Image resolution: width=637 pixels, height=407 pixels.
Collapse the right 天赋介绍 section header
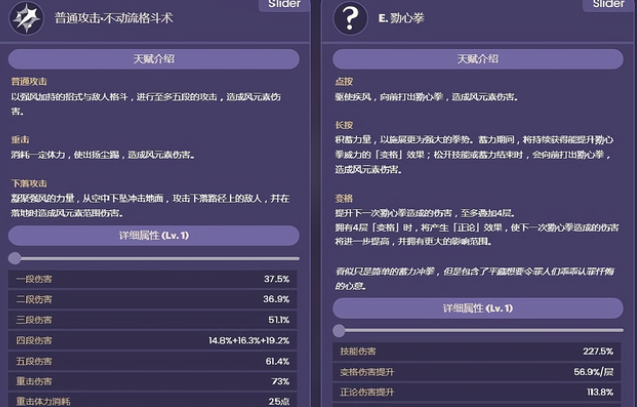point(477,59)
